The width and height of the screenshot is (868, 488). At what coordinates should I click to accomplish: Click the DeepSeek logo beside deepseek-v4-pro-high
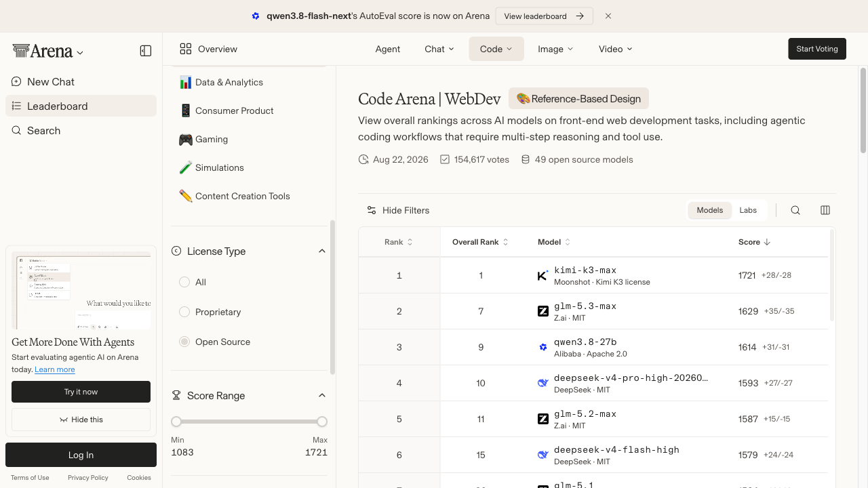(543, 383)
